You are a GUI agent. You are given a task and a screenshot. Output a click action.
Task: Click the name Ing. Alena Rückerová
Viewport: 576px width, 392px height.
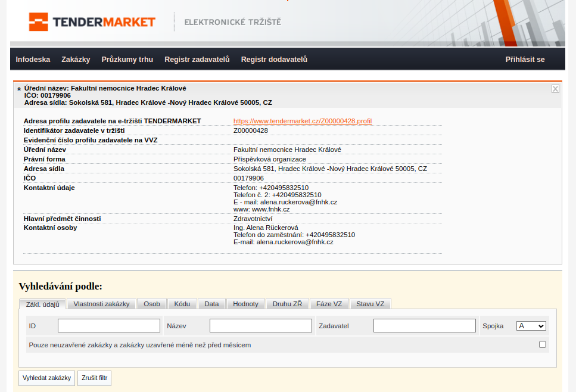(x=266, y=228)
